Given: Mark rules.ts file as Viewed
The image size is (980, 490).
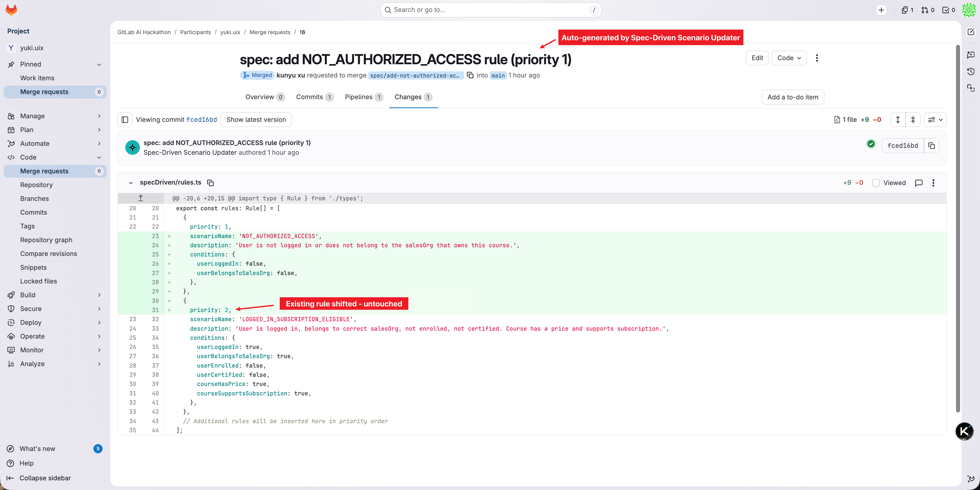Looking at the screenshot, I should point(876,183).
